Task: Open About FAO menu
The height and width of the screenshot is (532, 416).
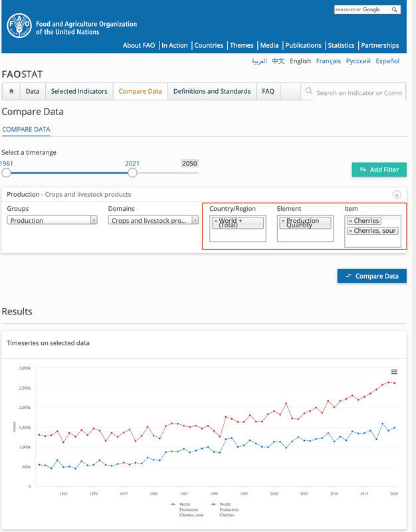Action: pyautogui.click(x=139, y=45)
